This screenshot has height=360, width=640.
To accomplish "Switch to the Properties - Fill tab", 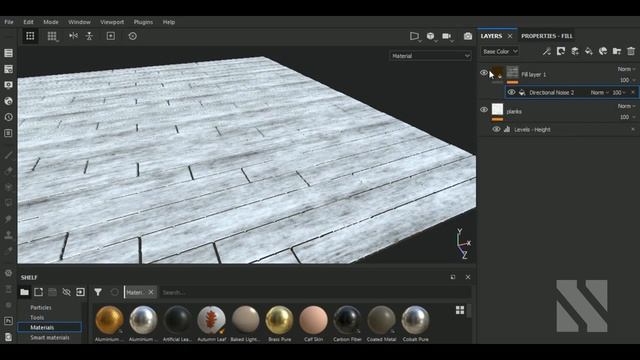I will pos(547,36).
